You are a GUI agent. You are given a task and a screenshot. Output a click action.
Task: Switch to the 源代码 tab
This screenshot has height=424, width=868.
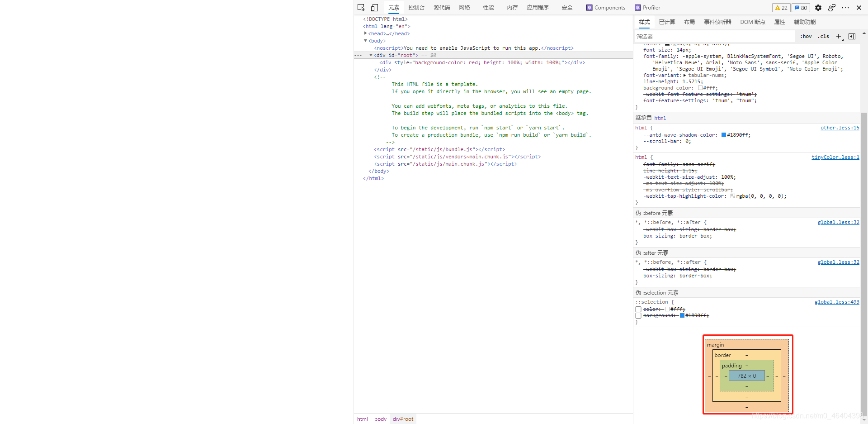pos(442,8)
